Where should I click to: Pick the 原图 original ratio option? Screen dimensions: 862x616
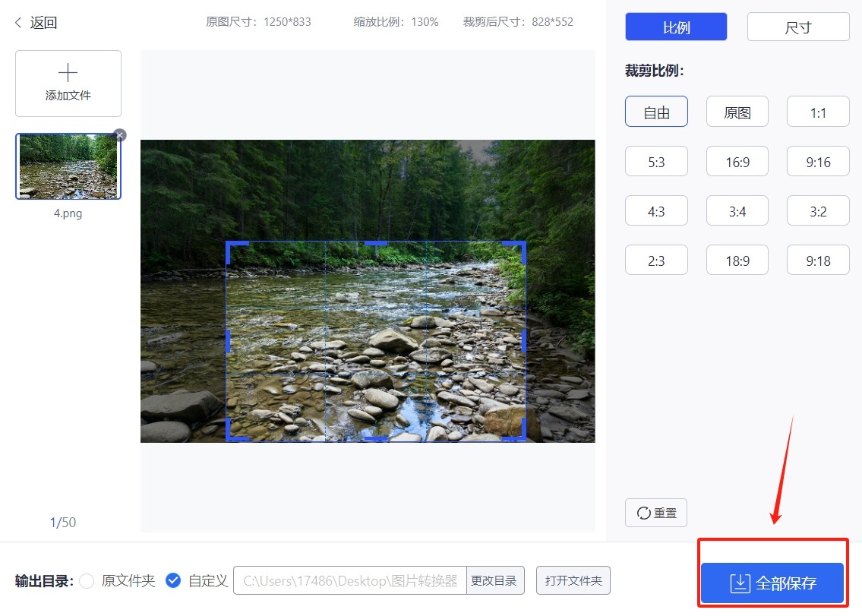pos(737,112)
